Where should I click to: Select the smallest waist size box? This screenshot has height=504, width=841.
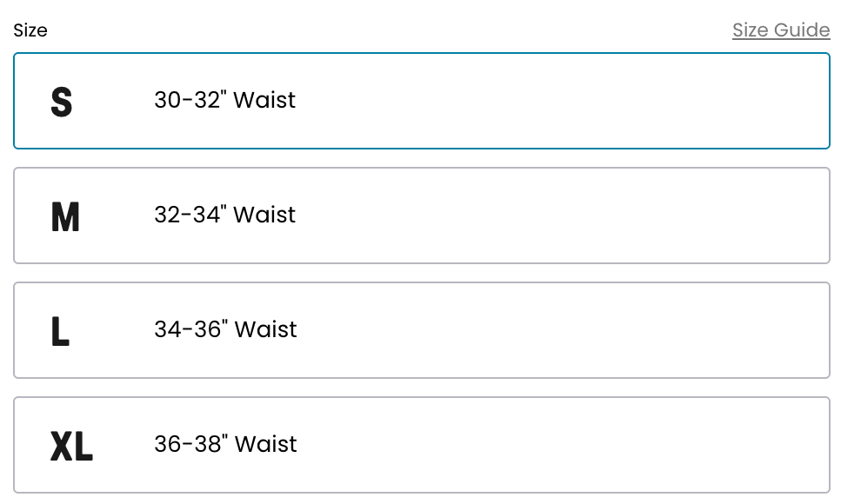tap(422, 101)
